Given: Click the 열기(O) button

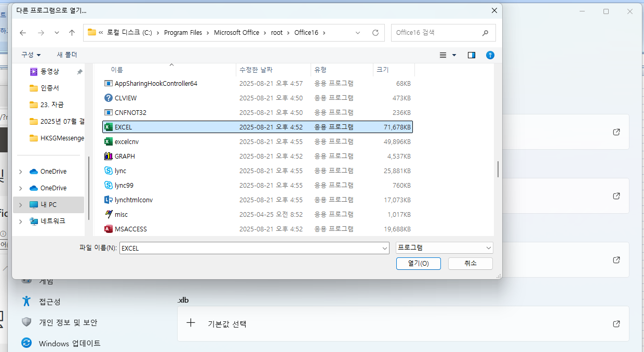Looking at the screenshot, I should pyautogui.click(x=418, y=264).
